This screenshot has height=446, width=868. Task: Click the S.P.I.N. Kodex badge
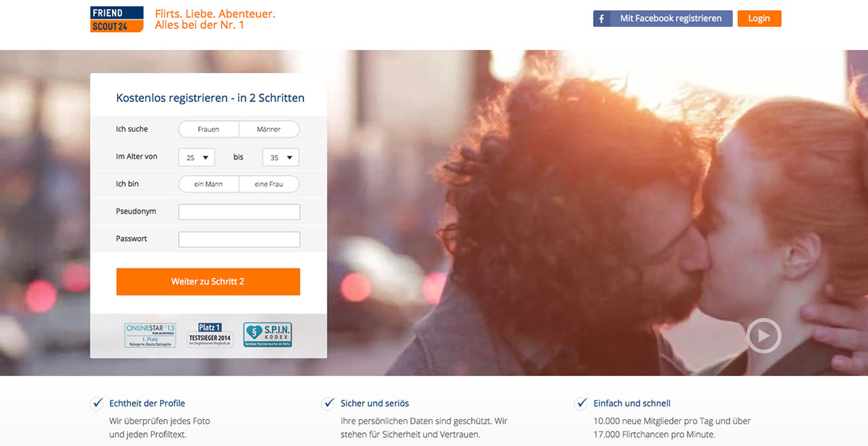tap(268, 335)
